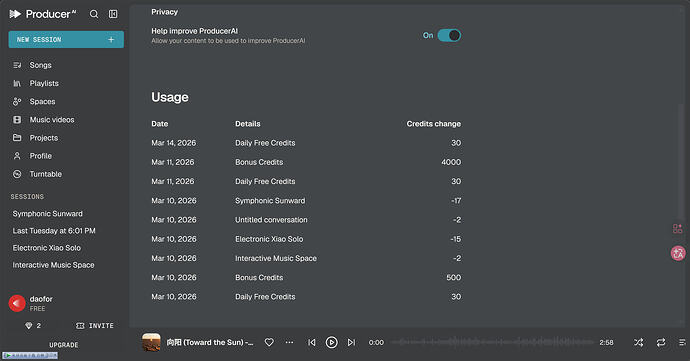Collapse the sidebar panel icon
Image resolution: width=690 pixels, height=361 pixels.
[x=113, y=14]
